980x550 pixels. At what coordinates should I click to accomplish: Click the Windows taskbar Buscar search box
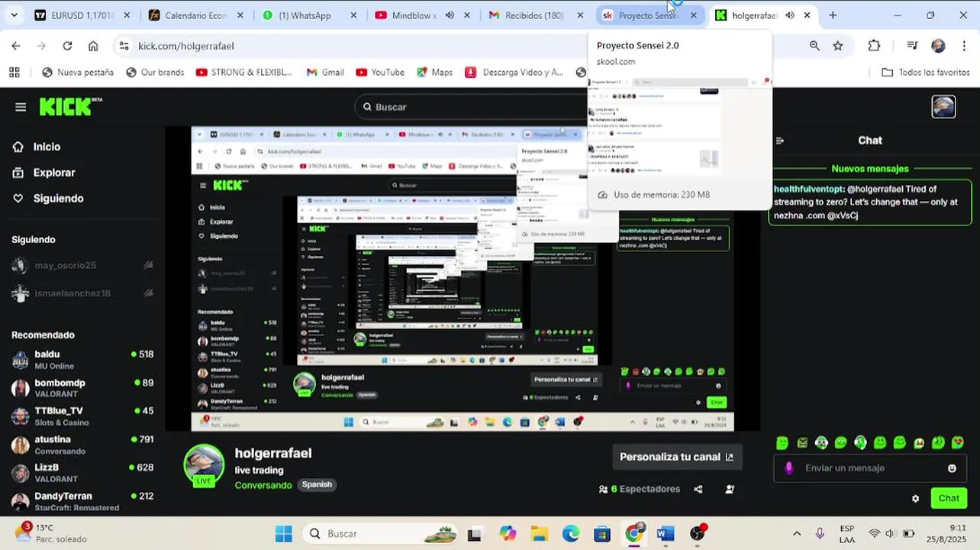[379, 533]
